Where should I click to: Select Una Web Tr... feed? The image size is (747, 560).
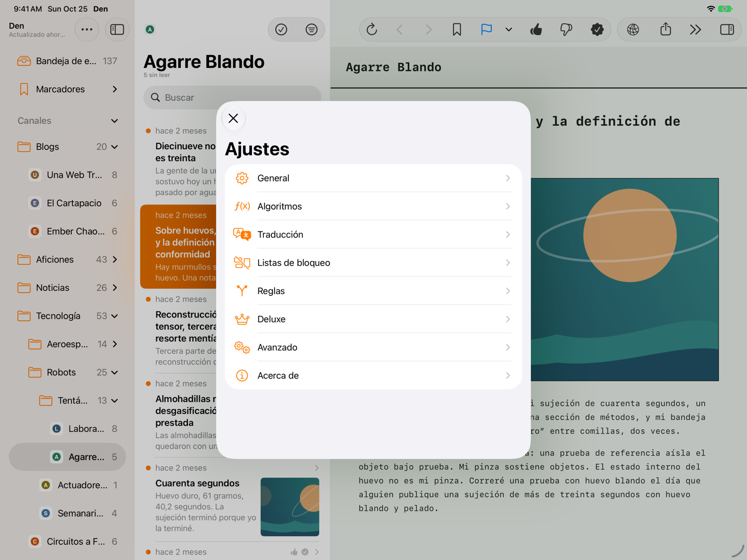pyautogui.click(x=67, y=175)
